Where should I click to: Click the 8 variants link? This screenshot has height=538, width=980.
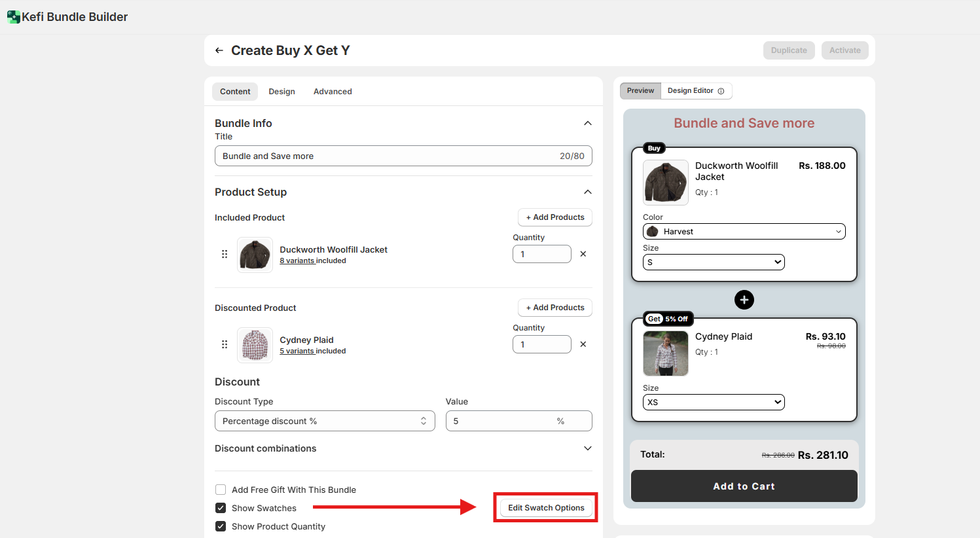(x=297, y=260)
